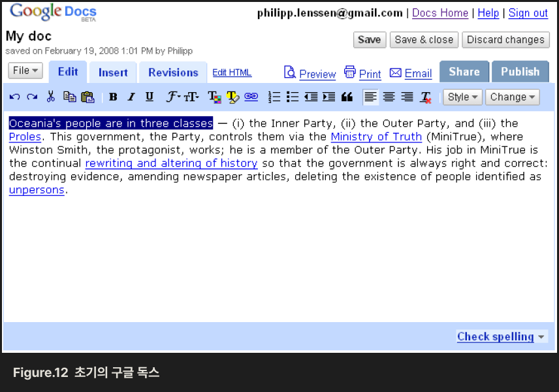Increase paragraph indent

click(x=328, y=97)
